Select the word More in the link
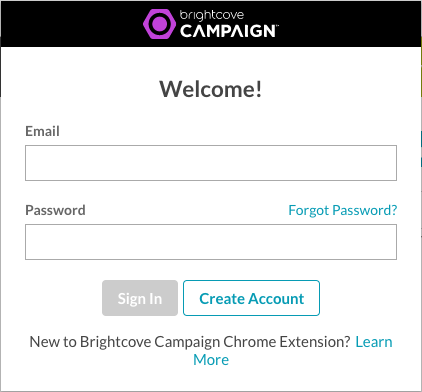The width and height of the screenshot is (422, 392). coord(211,360)
